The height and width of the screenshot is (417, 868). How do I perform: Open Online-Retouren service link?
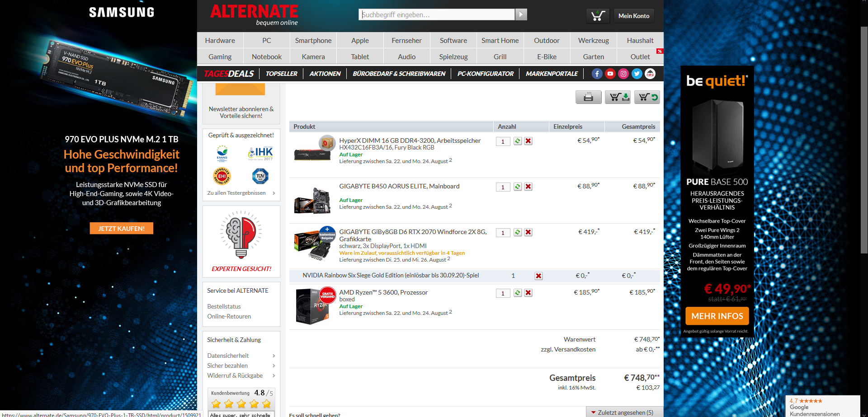click(x=229, y=316)
